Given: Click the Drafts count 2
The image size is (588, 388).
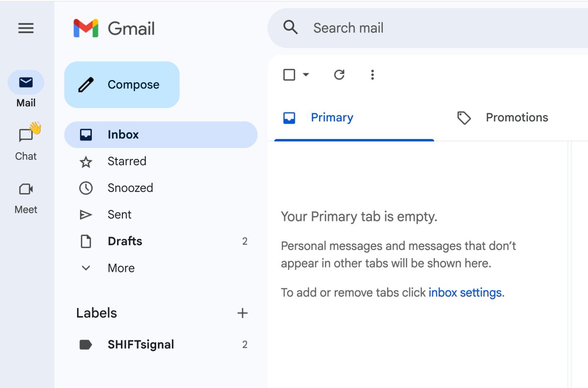Looking at the screenshot, I should (x=245, y=242).
